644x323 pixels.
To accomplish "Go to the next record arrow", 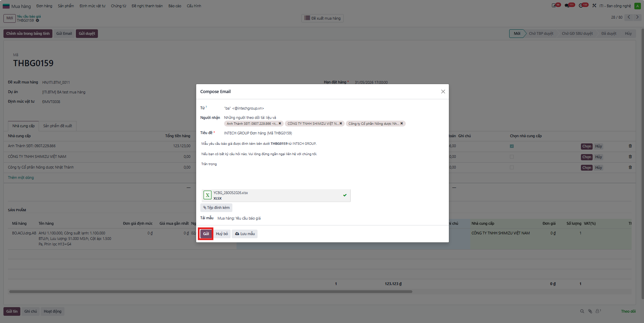I will (x=637, y=17).
